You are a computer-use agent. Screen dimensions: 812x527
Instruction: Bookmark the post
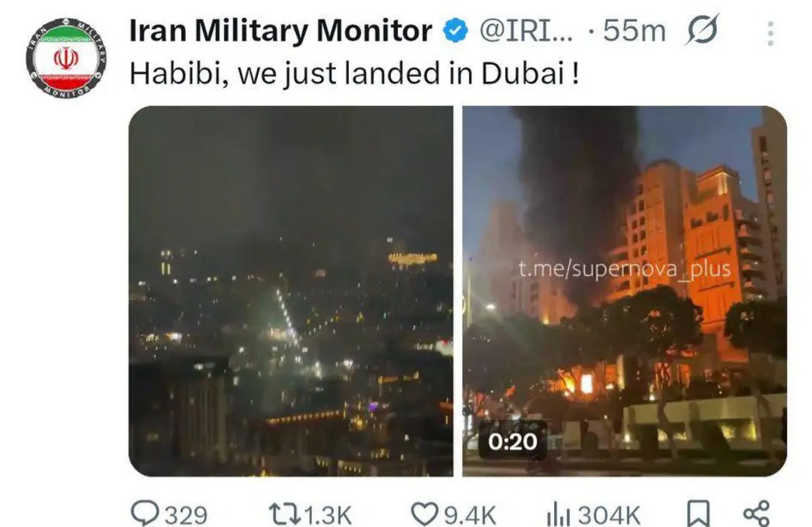coord(698,514)
